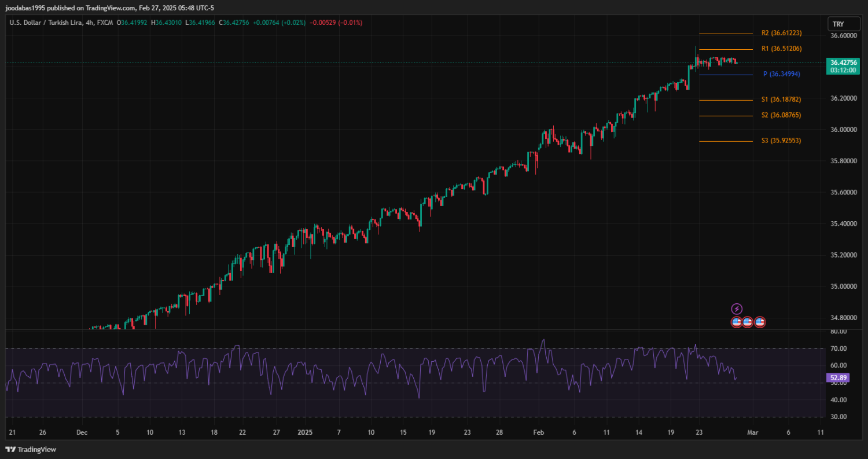Click the 2025 year marker on time axis
This screenshot has height=459, width=868.
point(305,432)
